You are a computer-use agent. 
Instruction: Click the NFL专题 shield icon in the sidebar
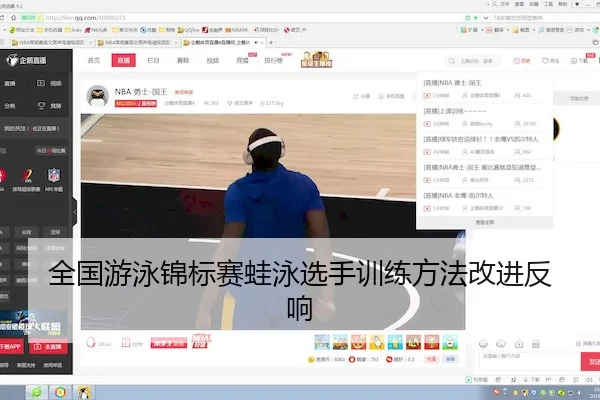54,175
